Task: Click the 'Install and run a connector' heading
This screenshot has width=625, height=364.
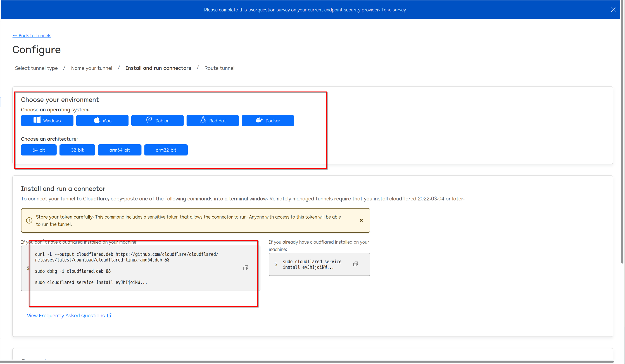Action: point(63,189)
